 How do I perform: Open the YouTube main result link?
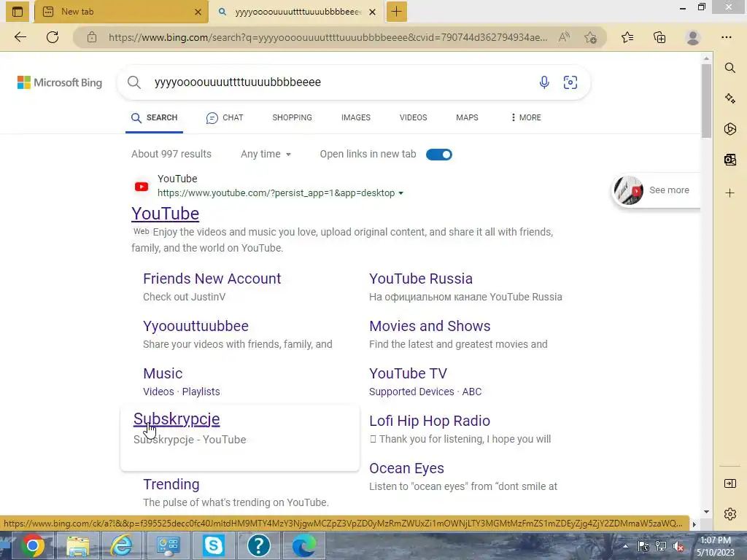click(x=166, y=214)
